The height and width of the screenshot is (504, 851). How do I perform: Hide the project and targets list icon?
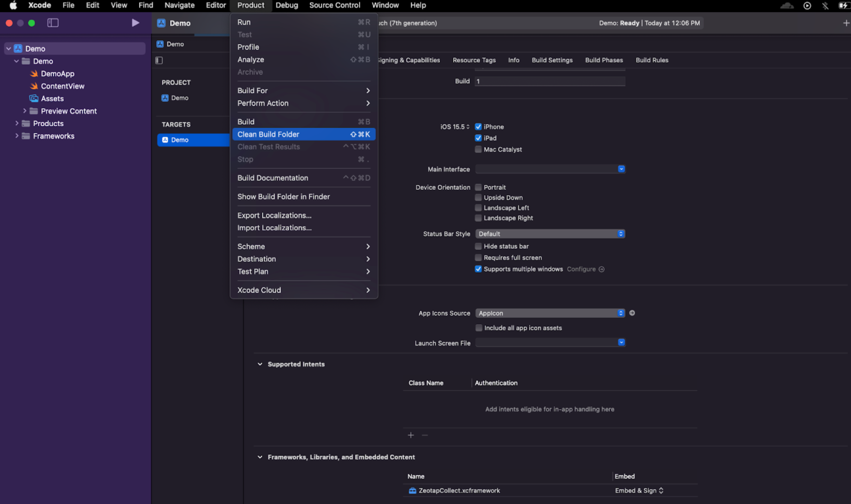[159, 60]
